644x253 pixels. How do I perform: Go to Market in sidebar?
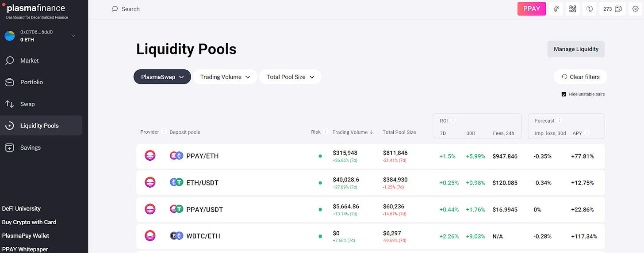(x=41, y=60)
